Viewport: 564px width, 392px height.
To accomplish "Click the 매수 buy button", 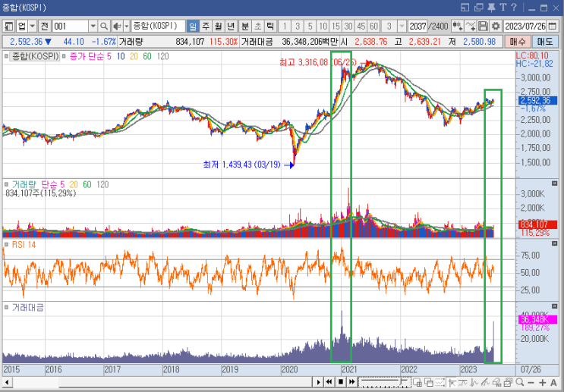I will click(517, 42).
